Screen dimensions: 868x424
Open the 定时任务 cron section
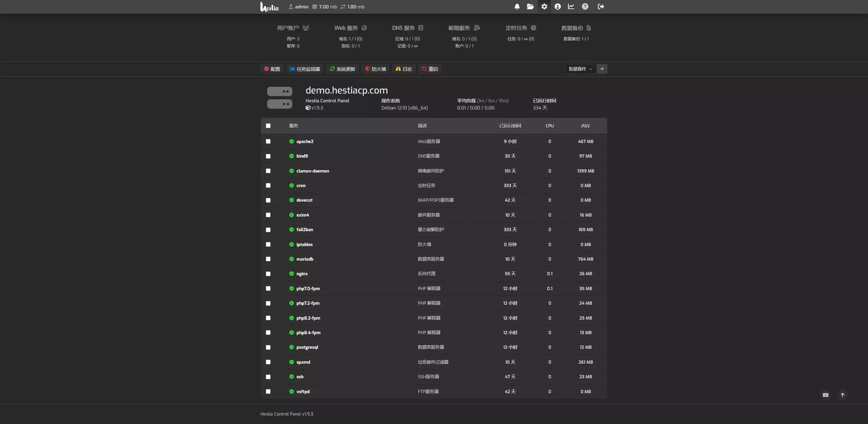click(521, 28)
